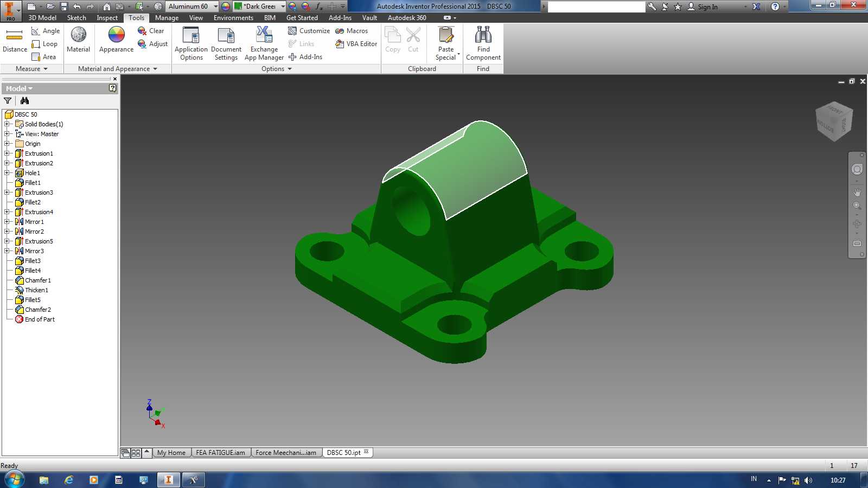
Task: Open the taskbar volume speaker icon
Action: (808, 480)
